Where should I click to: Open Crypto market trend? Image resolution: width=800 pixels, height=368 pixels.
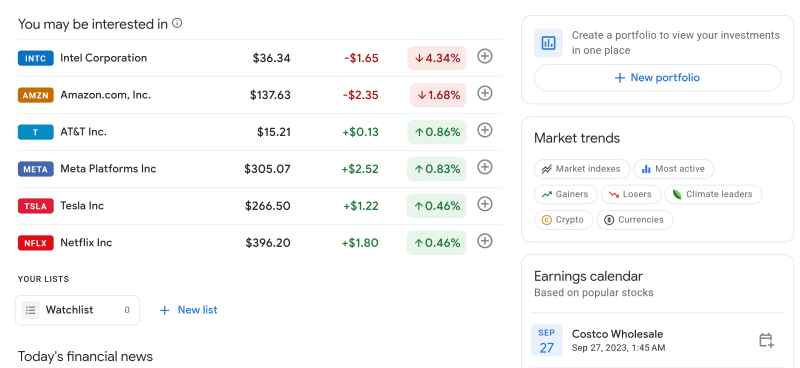[563, 220]
